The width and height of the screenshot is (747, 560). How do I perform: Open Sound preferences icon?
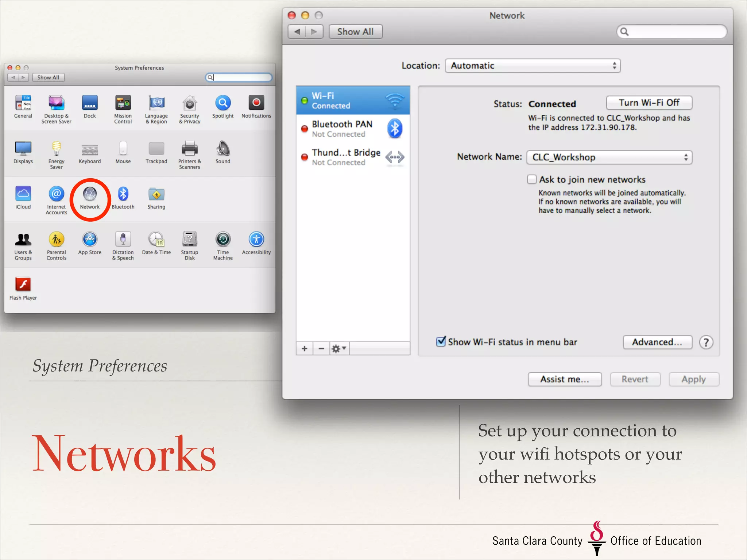click(223, 149)
